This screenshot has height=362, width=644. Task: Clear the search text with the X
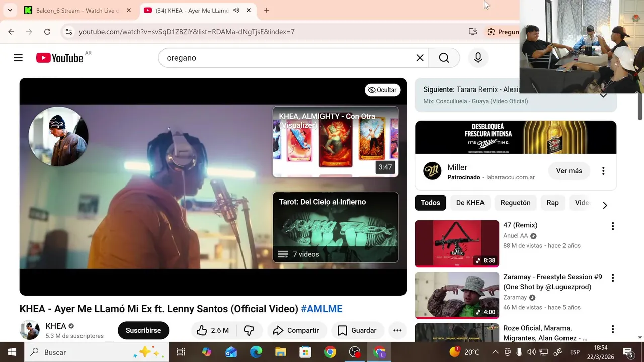click(x=420, y=58)
